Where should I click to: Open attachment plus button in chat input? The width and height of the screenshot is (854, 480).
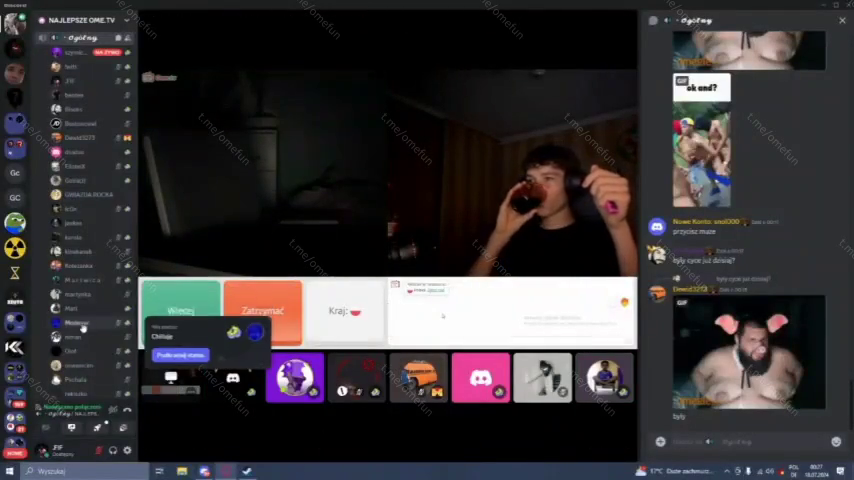(x=660, y=442)
